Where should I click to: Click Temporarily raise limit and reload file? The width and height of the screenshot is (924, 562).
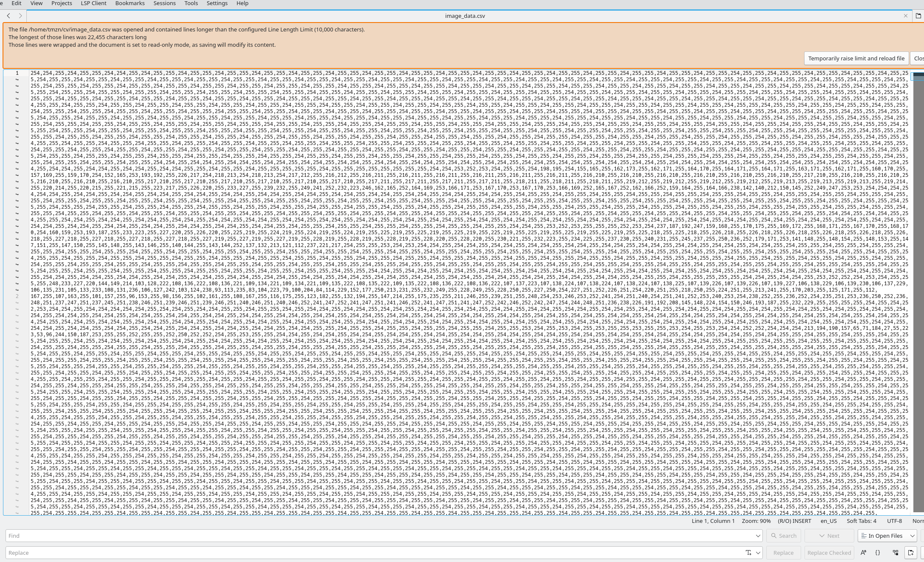856,58
